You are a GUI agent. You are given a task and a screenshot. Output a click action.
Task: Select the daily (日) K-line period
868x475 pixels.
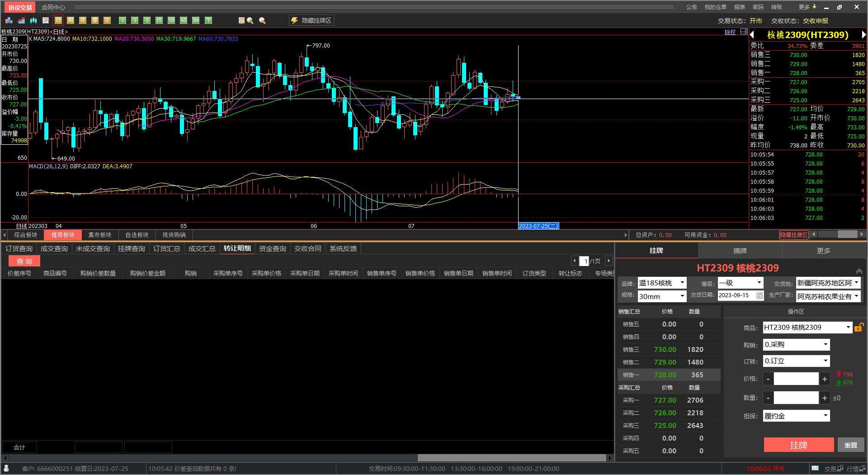point(58,20)
